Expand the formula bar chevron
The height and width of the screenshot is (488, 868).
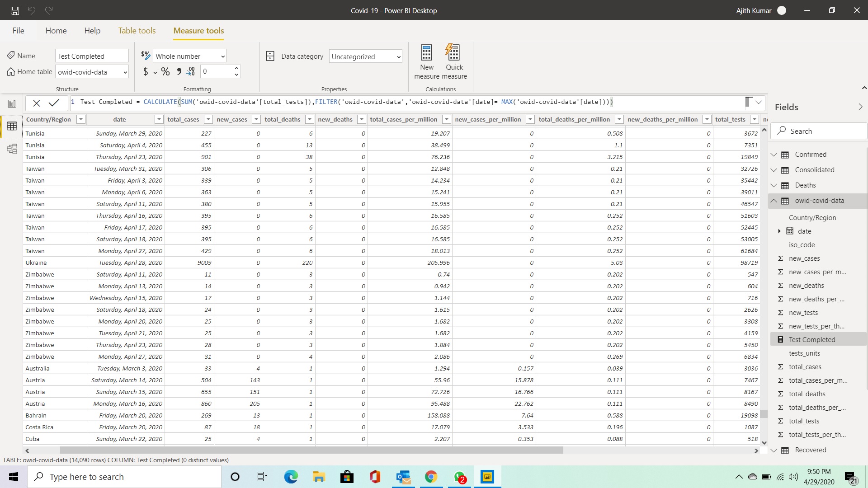click(759, 103)
